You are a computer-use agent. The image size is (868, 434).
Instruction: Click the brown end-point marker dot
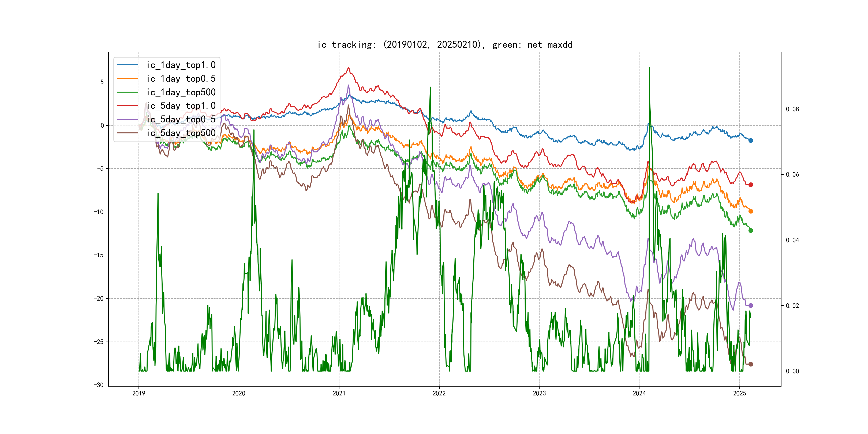tap(751, 364)
